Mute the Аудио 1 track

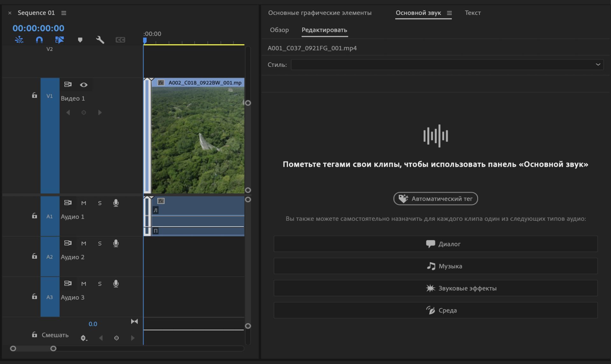pos(84,203)
